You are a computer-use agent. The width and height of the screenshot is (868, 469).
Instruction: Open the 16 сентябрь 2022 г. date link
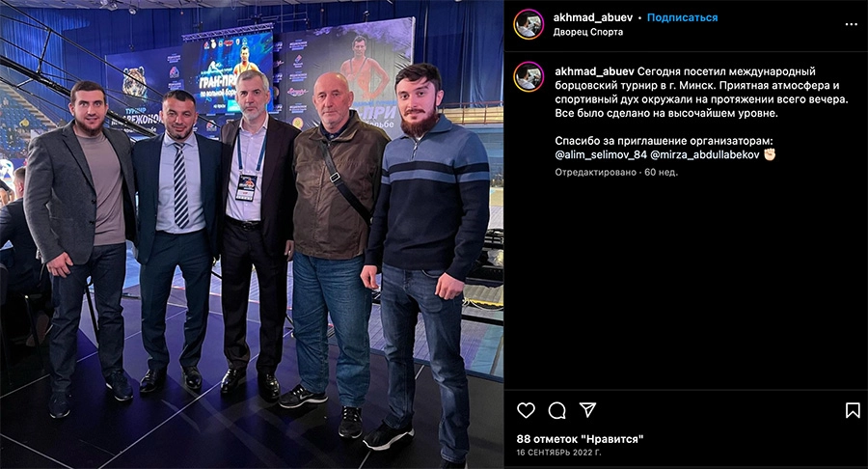click(558, 453)
